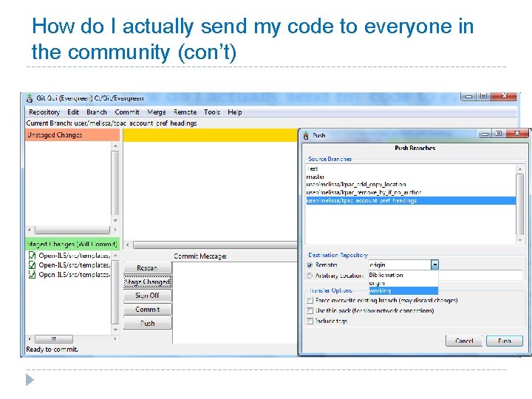Open the Branch menu
The image size is (532, 399).
point(97,112)
